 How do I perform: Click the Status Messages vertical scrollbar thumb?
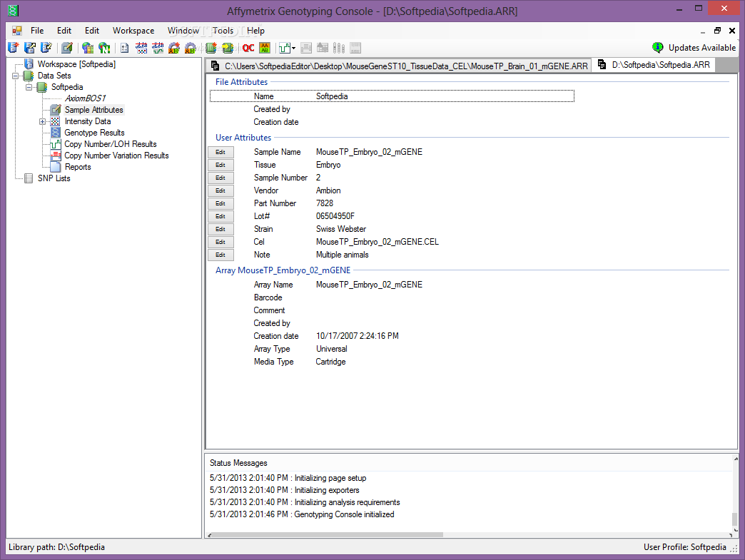[x=735, y=520]
